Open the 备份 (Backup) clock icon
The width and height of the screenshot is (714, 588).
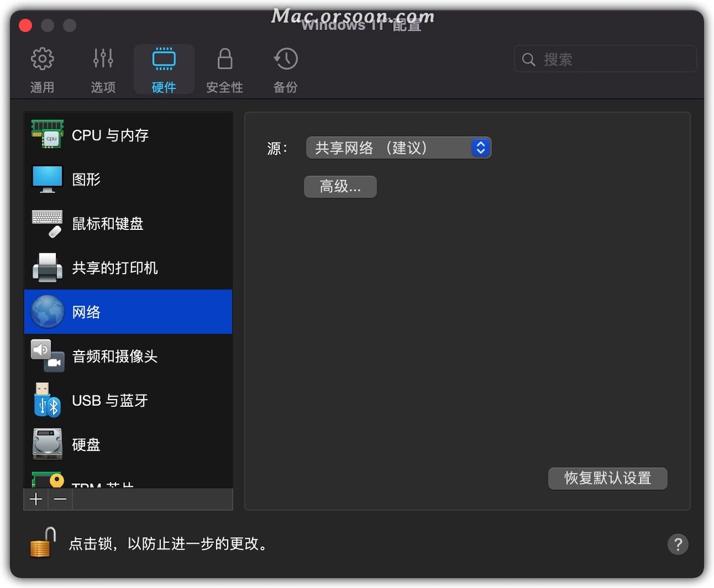pos(286,59)
